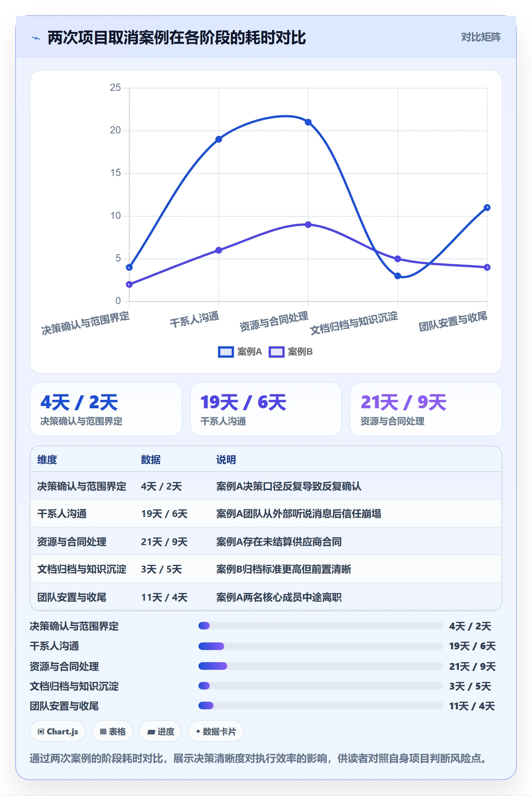Click progress bar for 团队安置与收尾

tap(321, 706)
